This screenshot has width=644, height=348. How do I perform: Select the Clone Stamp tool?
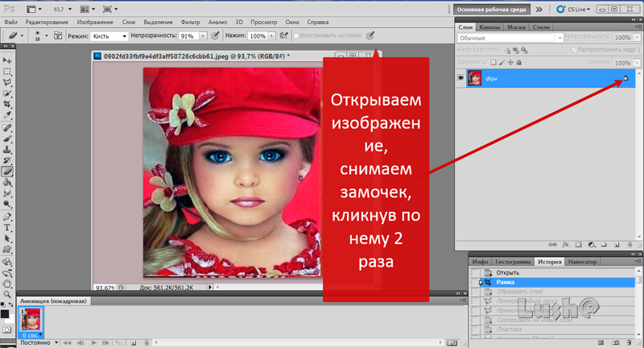(7, 150)
